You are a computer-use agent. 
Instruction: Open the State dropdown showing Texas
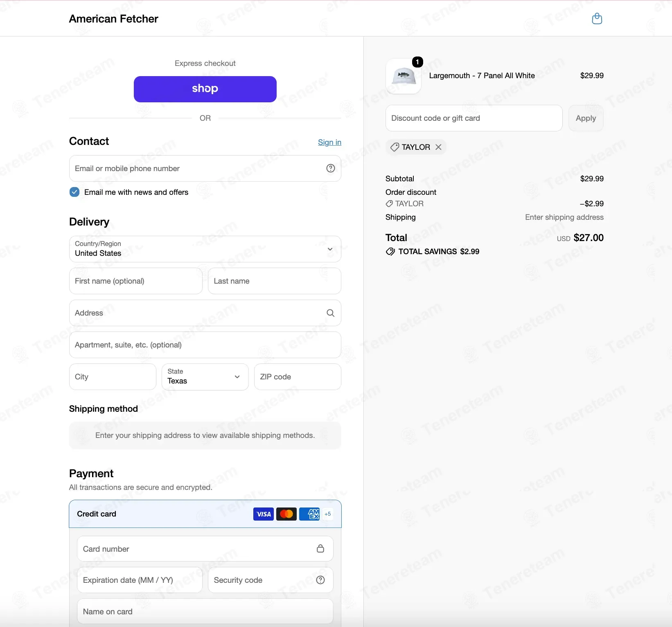[205, 377]
